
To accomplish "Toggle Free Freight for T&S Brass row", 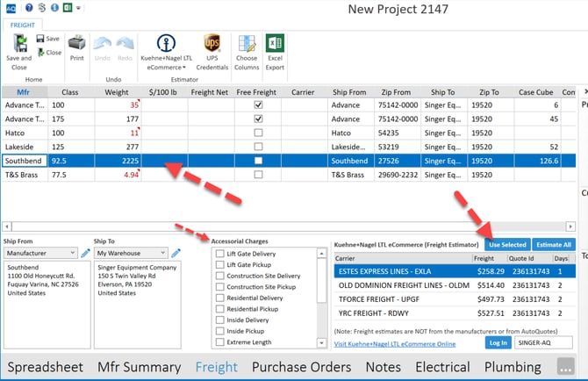I will [x=258, y=175].
